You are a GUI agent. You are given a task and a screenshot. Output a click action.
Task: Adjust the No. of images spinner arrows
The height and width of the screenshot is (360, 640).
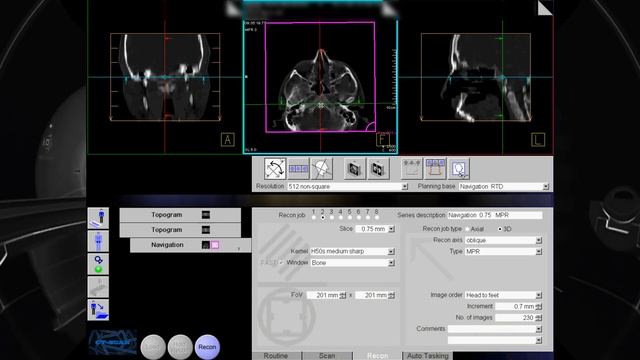click(x=539, y=318)
